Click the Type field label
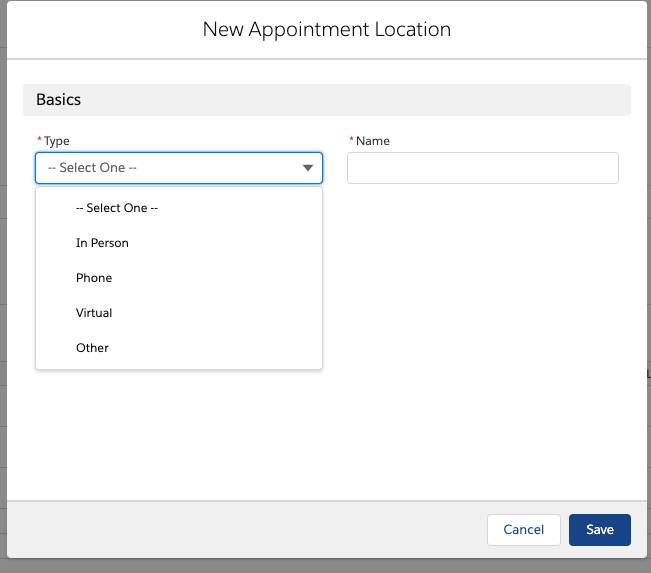The height and width of the screenshot is (573, 651). click(x=56, y=141)
